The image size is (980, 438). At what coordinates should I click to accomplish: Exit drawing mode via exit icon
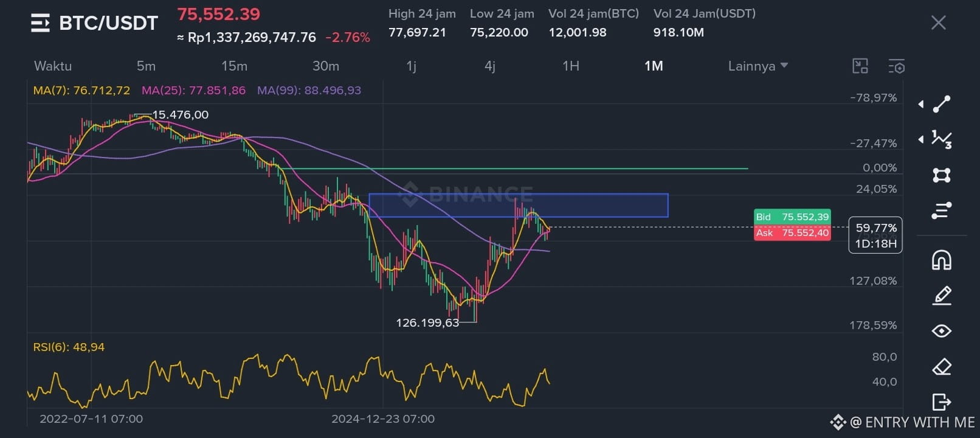click(x=941, y=402)
